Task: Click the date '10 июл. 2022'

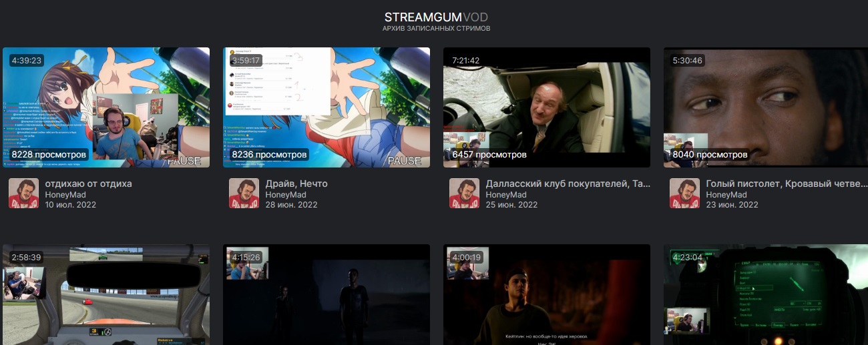Action: (70, 205)
